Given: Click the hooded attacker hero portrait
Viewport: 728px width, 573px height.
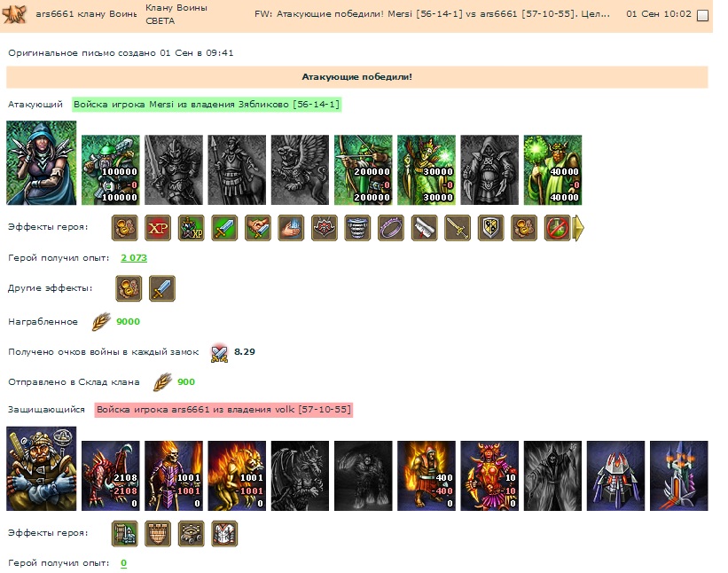Looking at the screenshot, I should [x=42, y=162].
